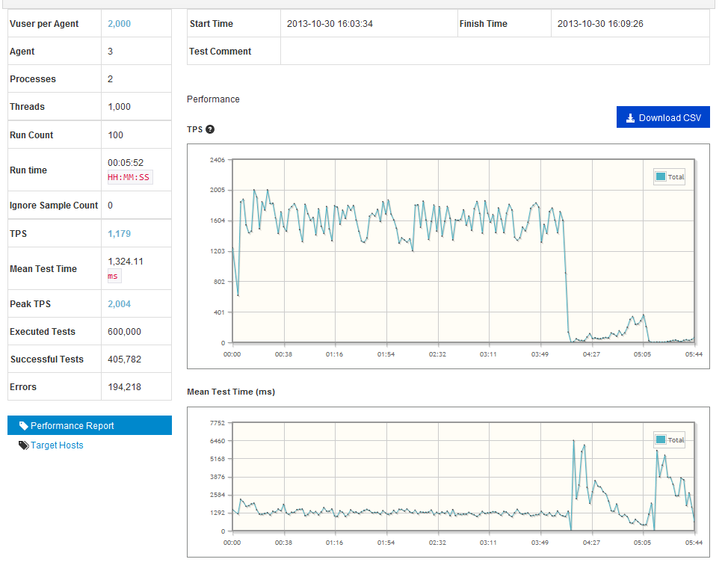Click the TPS help question mark icon
Viewport: 728px width, 568px height.
click(x=210, y=129)
